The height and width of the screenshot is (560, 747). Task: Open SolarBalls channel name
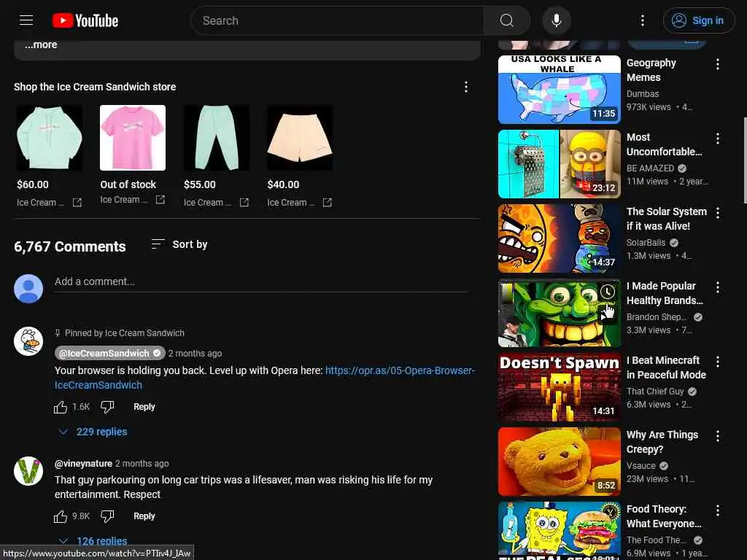(x=646, y=242)
